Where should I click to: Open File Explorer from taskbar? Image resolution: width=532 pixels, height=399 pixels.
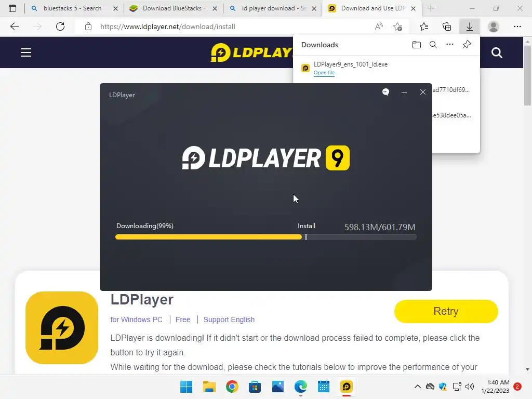coord(209,387)
